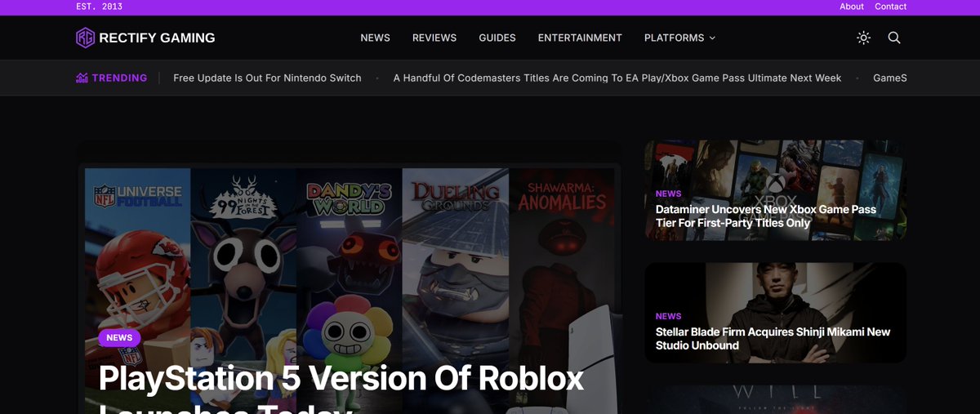Open trending Codemasters EA Play story

coord(617,78)
